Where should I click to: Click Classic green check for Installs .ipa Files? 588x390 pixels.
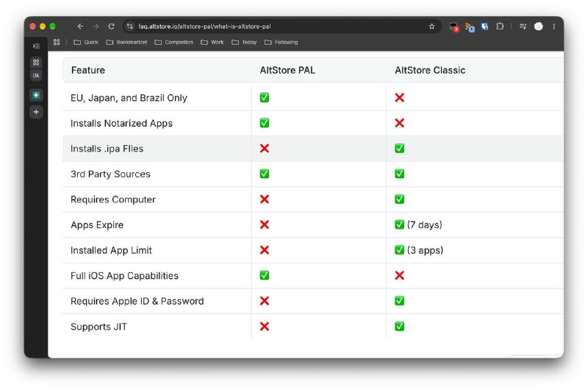click(x=399, y=148)
